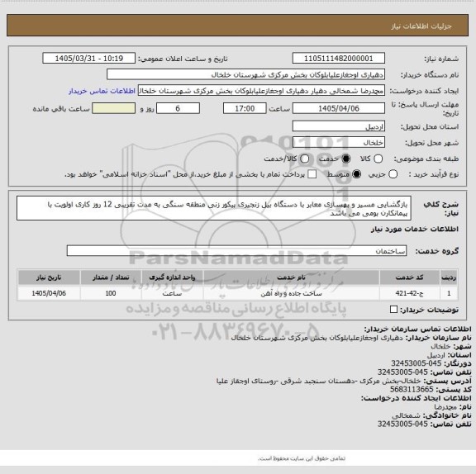476x474 pixels.
Task: Click the empty remaining hours field
Action: [x=113, y=108]
